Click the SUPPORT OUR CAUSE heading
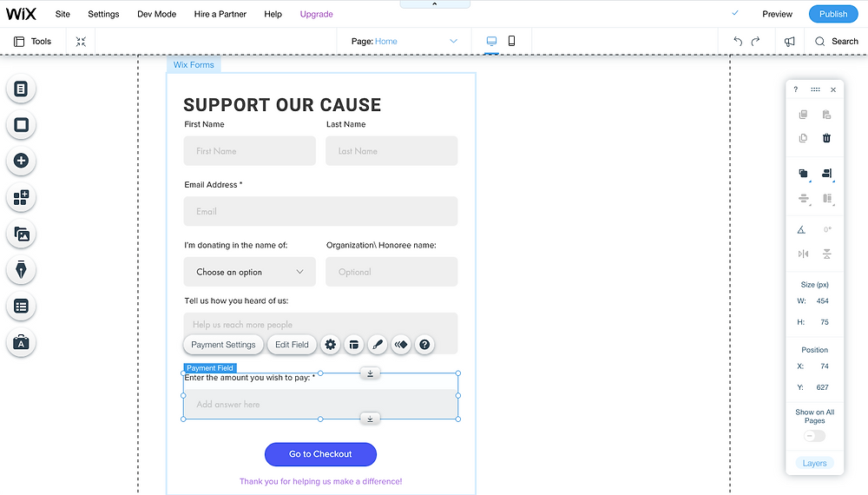868x495 pixels. click(x=282, y=105)
